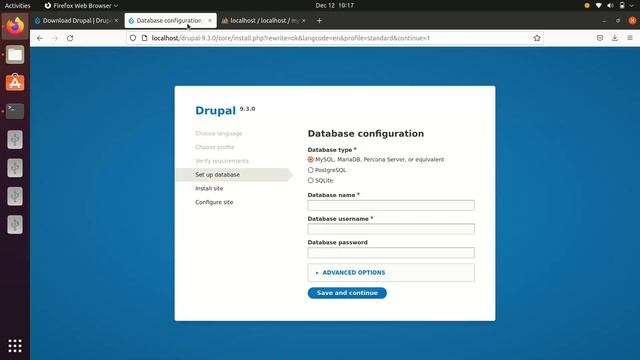Image resolution: width=640 pixels, height=360 pixels.
Task: Click the Verify requirements step
Action: click(222, 161)
